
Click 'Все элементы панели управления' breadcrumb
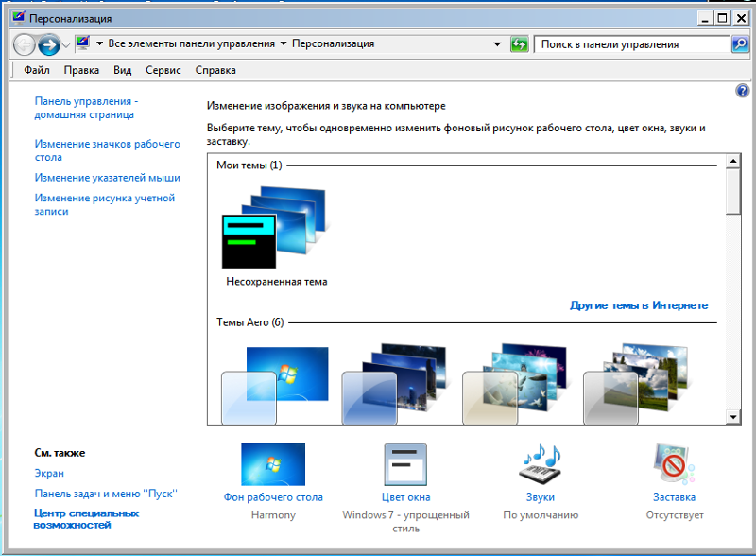pyautogui.click(x=192, y=43)
